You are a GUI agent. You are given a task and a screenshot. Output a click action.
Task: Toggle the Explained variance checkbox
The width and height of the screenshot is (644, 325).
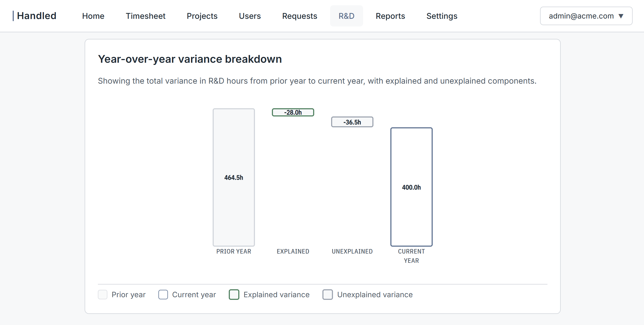234,295
